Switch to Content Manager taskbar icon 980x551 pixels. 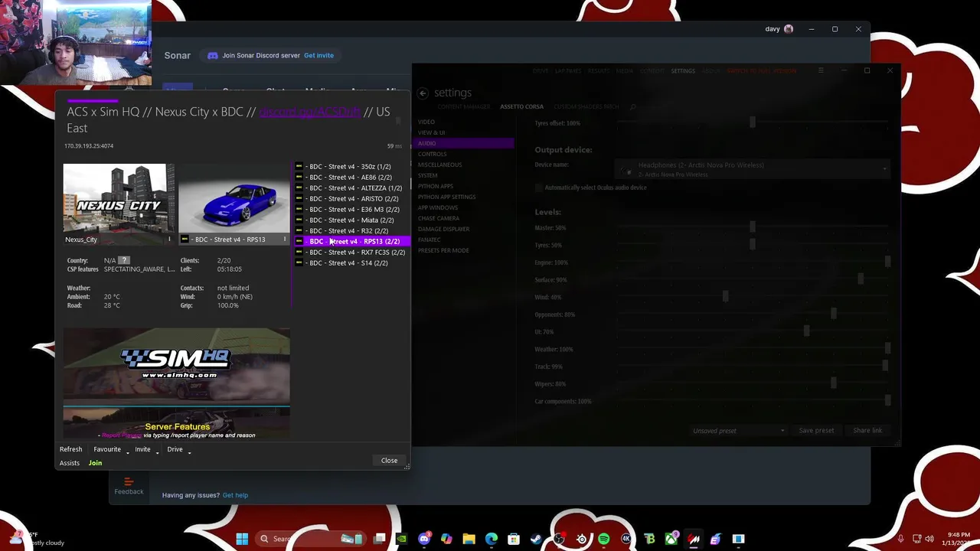(694, 539)
